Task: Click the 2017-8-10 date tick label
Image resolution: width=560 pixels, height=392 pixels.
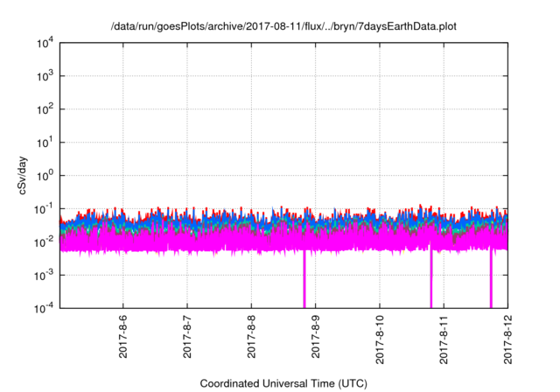Action: click(380, 339)
